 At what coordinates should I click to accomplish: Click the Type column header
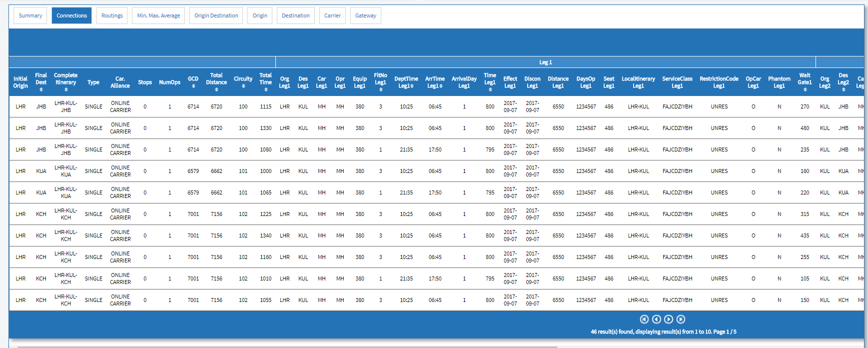tap(93, 82)
